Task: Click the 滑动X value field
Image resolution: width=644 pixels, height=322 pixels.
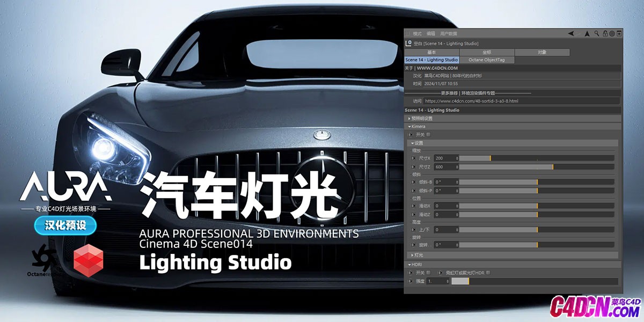Action: pos(446,206)
